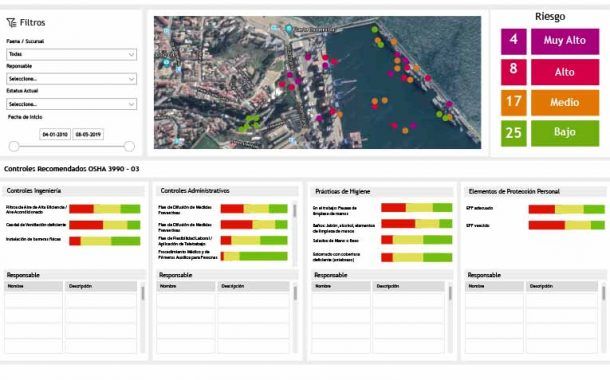The image size is (610, 380).
Task: Click the Controles Recomendados OSHA 3990 - 03 heading
Action: click(x=71, y=169)
